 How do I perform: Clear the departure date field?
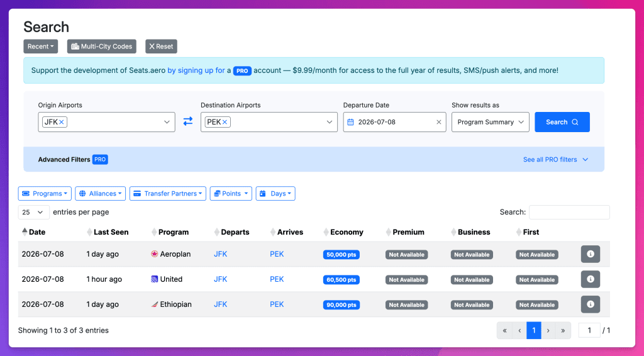tap(438, 122)
